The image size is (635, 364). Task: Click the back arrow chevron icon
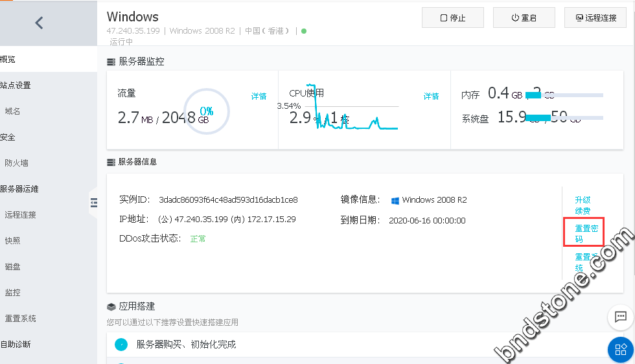click(x=39, y=23)
